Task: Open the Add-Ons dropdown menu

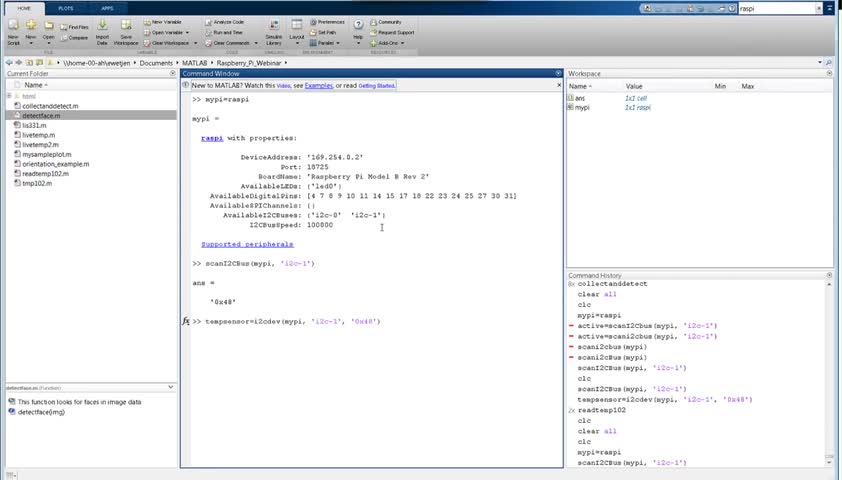Action: (389, 43)
